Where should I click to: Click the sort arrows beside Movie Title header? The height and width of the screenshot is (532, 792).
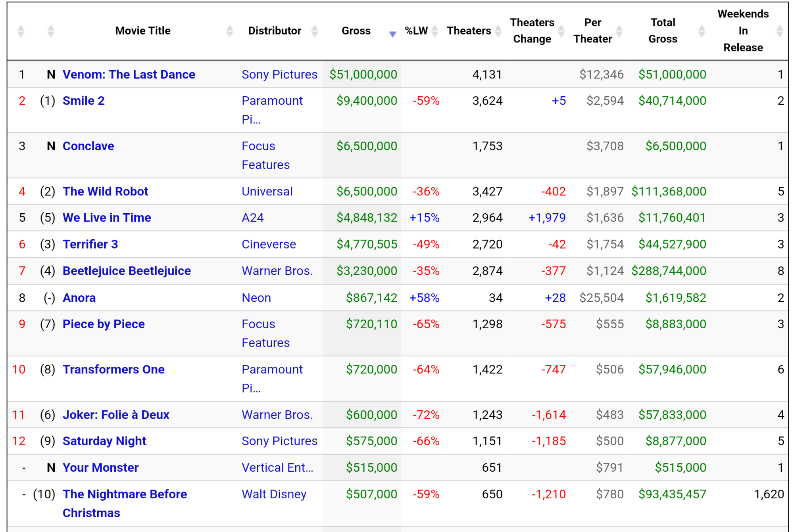tap(230, 31)
